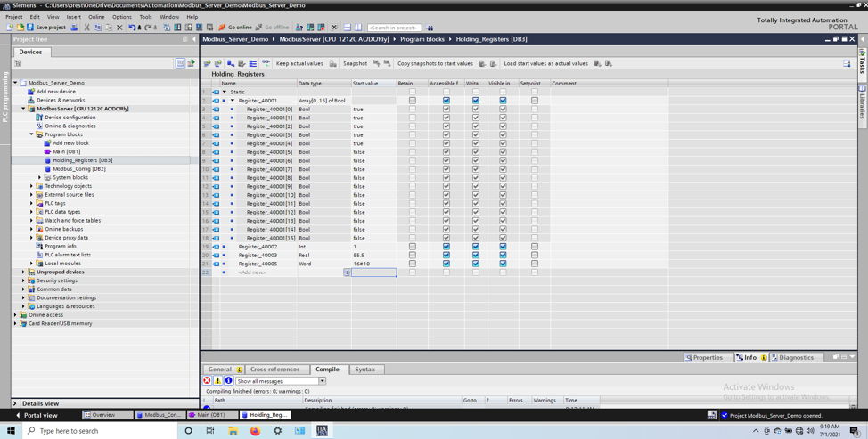The image size is (868, 439).
Task: Click the Print icon in the toolbar
Action: click(74, 27)
